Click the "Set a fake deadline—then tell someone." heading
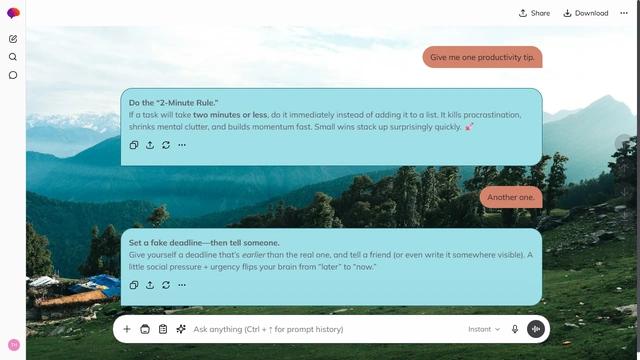 204,243
